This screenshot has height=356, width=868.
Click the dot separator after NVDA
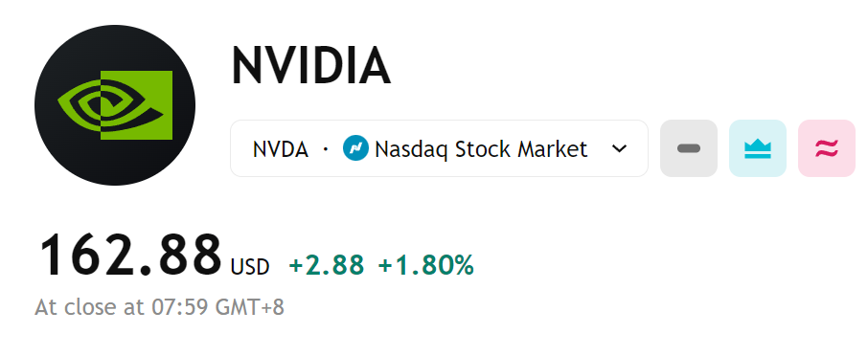[x=326, y=149]
